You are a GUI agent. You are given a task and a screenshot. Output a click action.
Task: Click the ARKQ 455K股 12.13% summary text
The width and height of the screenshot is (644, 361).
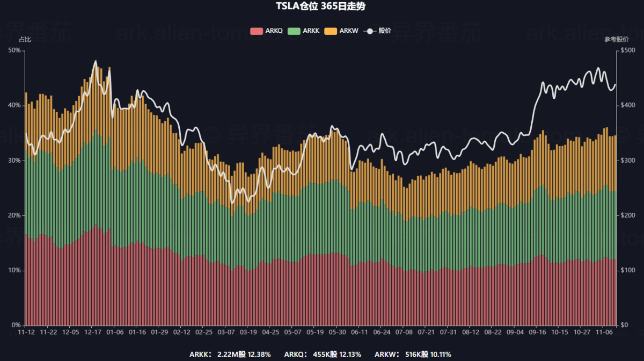click(x=322, y=355)
